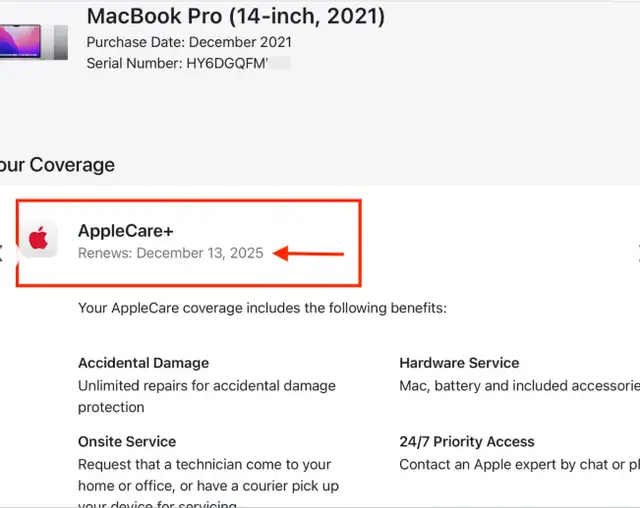This screenshot has height=508, width=640.
Task: Click the right carousel chevron arrow
Action: point(638,253)
